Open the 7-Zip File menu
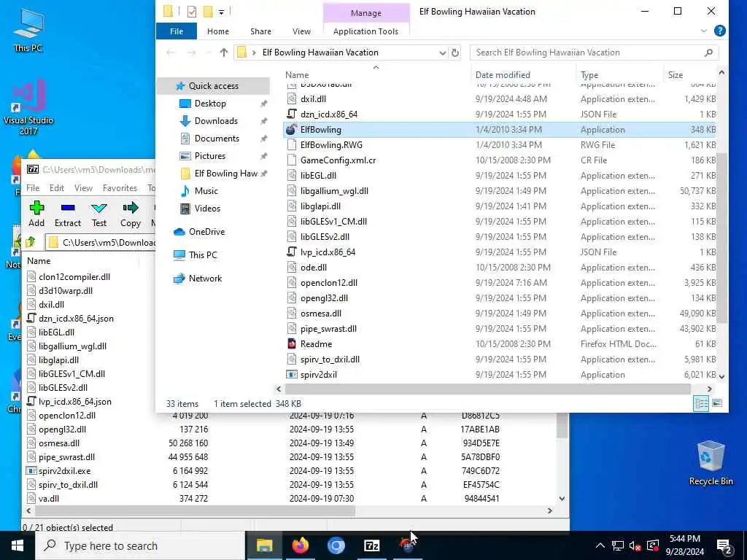 pos(33,188)
